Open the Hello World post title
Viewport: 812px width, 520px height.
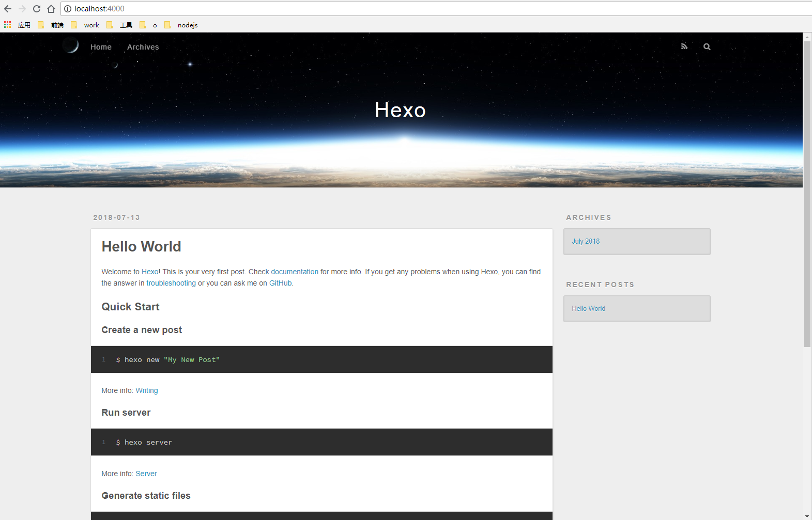point(141,247)
